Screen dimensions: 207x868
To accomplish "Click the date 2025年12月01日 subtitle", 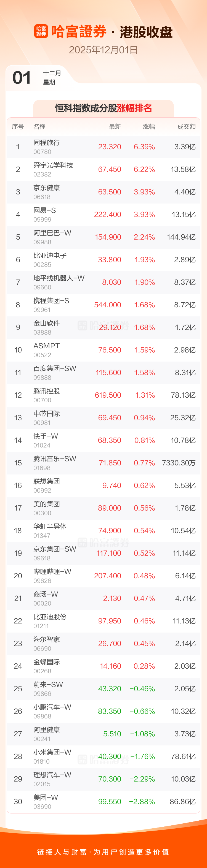I will pyautogui.click(x=103, y=50).
